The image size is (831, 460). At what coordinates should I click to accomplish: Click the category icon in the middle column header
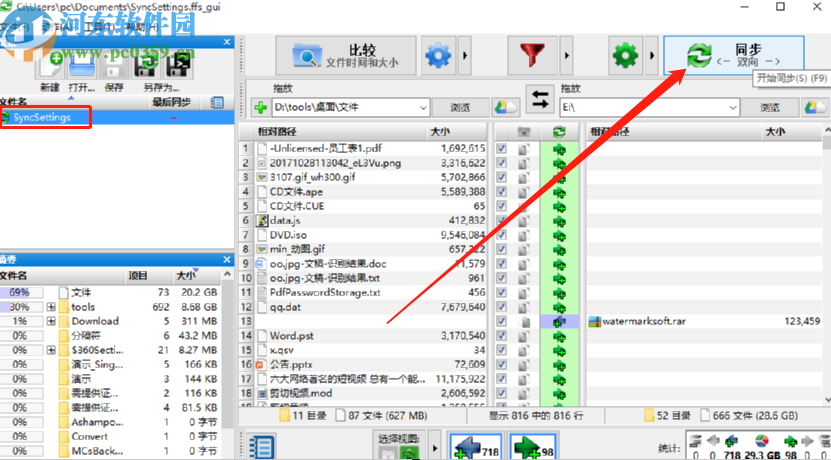pos(524,131)
